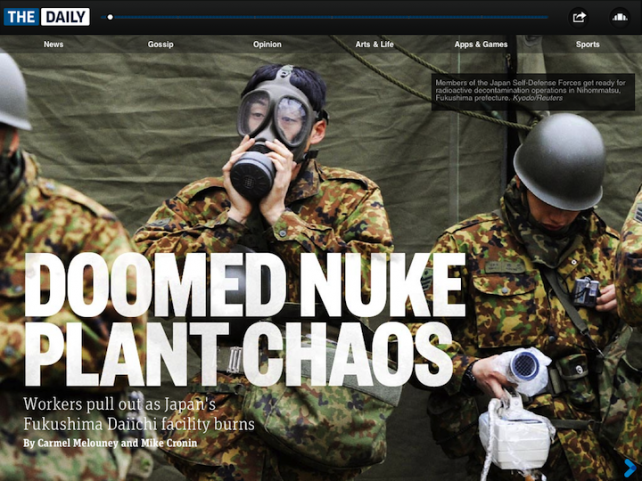Image resolution: width=642 pixels, height=481 pixels.
Task: Click byline Carmel Melouney and Mike Cronin
Action: pos(110,443)
